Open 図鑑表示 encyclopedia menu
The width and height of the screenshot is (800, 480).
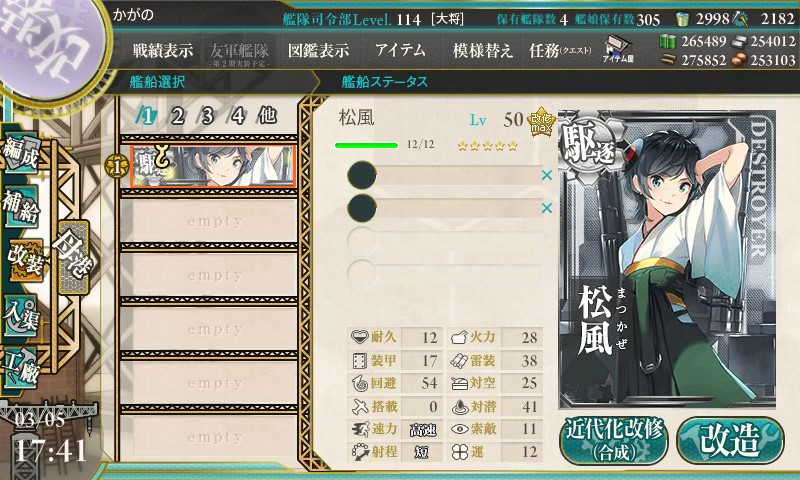point(318,50)
